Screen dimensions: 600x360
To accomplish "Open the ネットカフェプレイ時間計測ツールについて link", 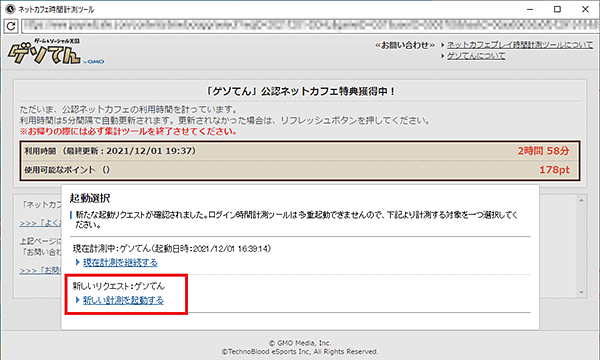I will (x=520, y=45).
